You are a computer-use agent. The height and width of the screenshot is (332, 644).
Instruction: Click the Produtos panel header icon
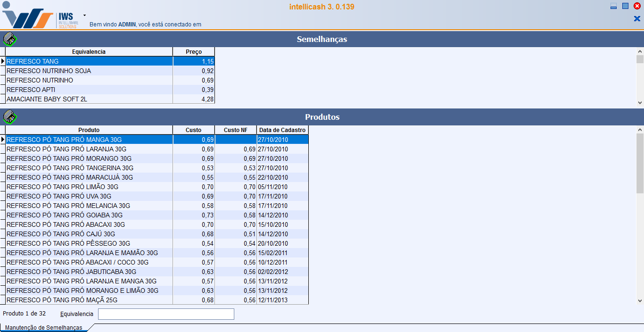click(x=9, y=117)
